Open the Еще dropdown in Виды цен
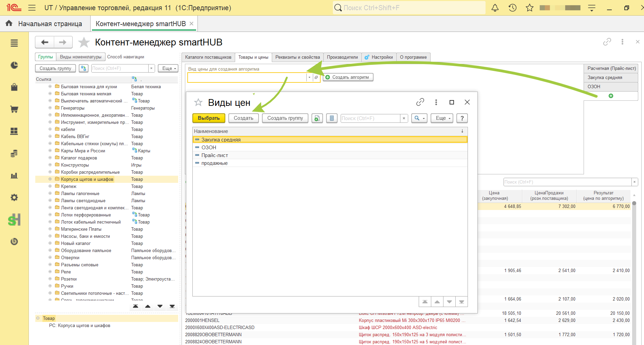This screenshot has width=644, height=345. tap(442, 118)
